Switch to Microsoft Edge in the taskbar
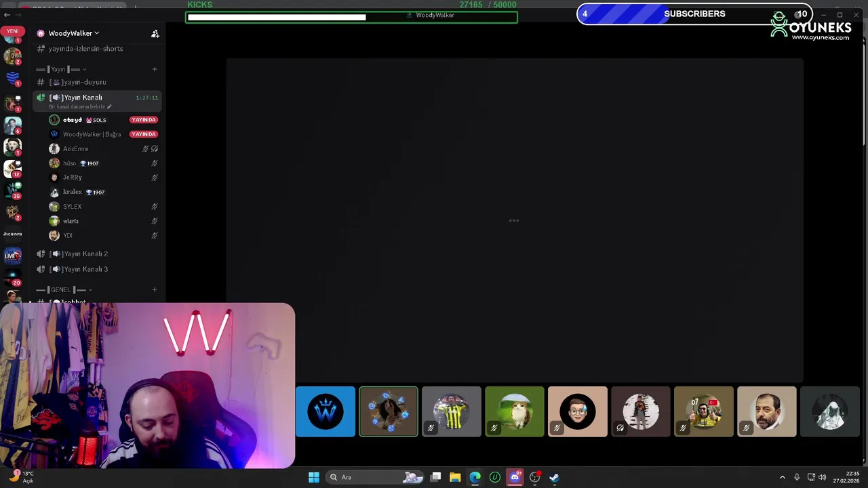The image size is (868, 488). point(475,477)
